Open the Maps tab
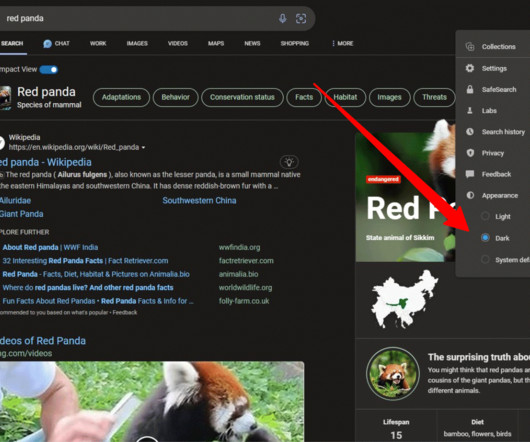This screenshot has width=530, height=442. click(x=216, y=44)
